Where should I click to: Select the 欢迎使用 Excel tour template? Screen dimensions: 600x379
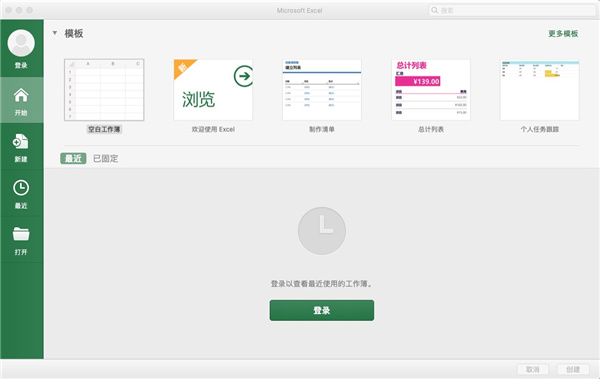(213, 90)
